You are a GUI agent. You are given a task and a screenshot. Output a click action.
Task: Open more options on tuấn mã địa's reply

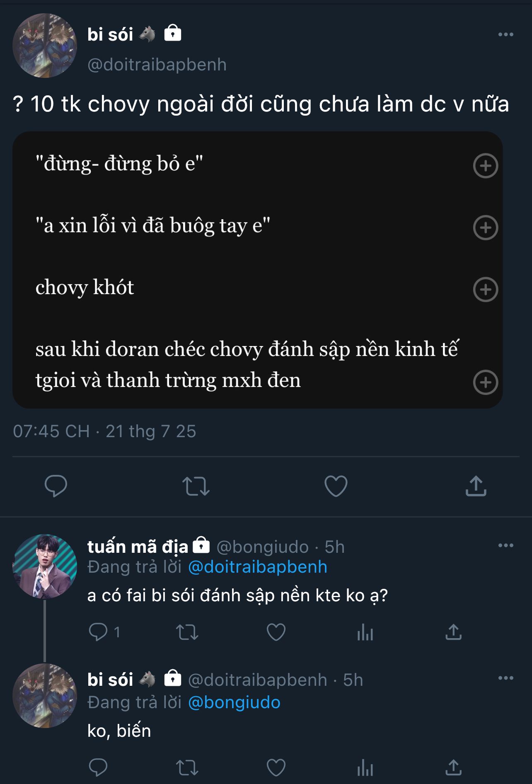click(x=505, y=545)
